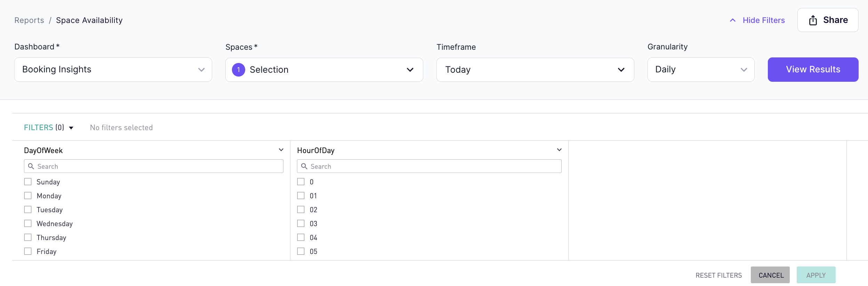Viewport: 868px width, 286px height.
Task: Click the Hide Filters link
Action: pos(764,20)
